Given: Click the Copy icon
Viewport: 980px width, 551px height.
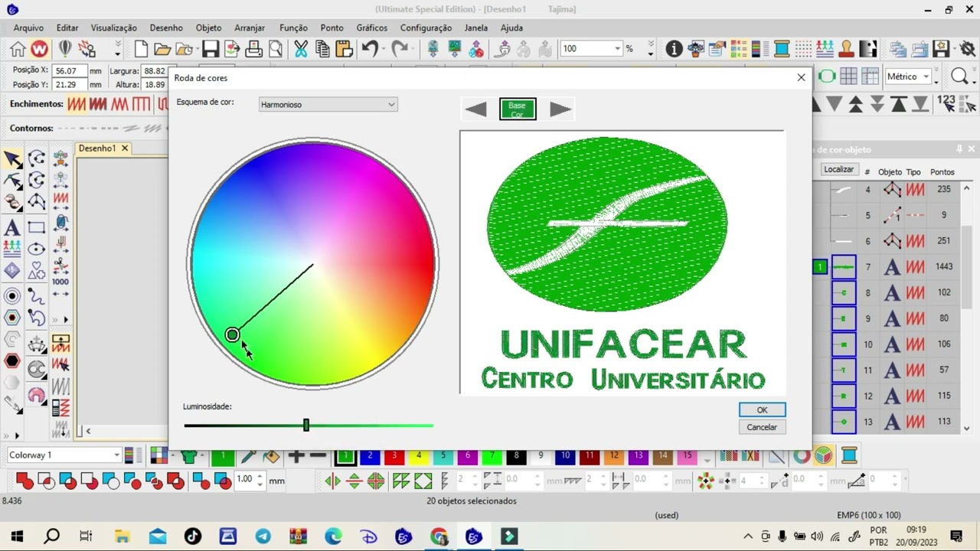Looking at the screenshot, I should point(322,49).
